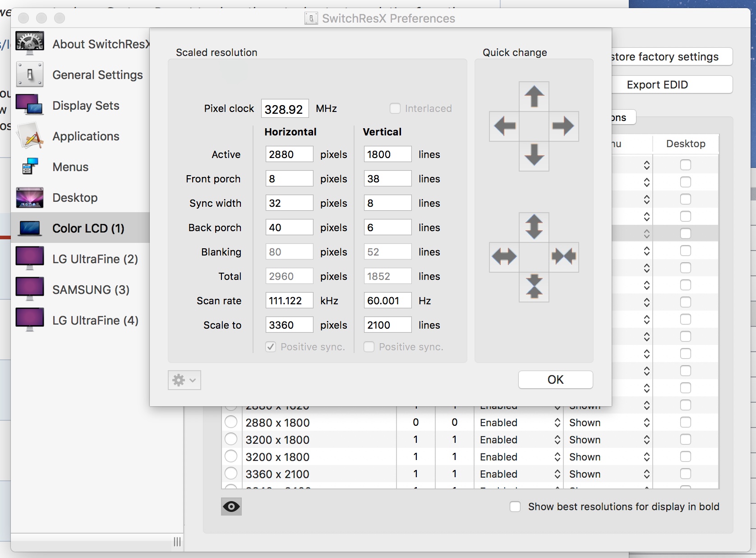Click vertical Scan rate Hz field
The image size is (756, 558).
tap(387, 301)
